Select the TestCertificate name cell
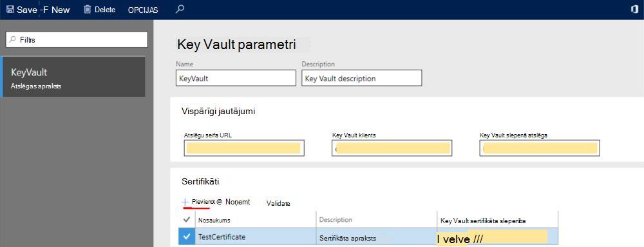644x247 pixels. pos(256,237)
